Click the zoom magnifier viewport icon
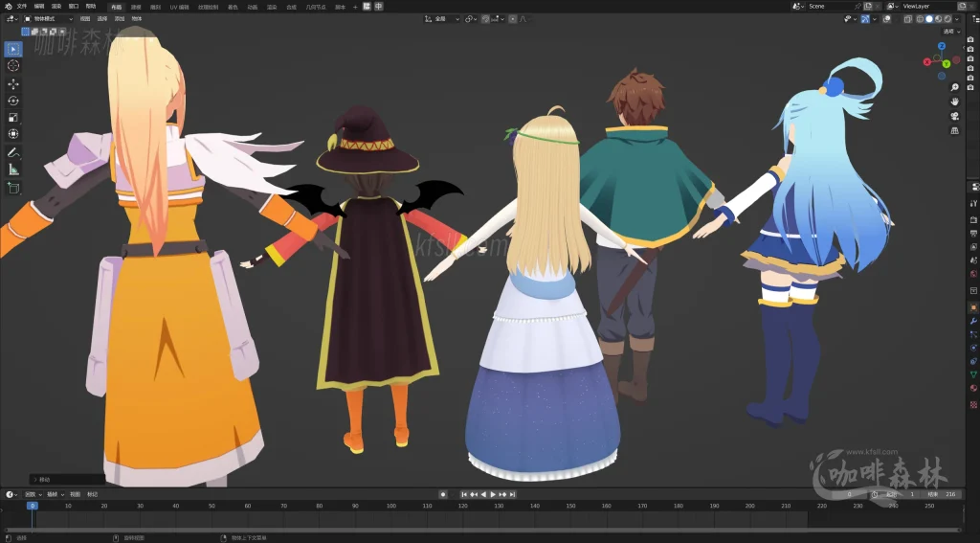Screen dimensions: 980x543 click(x=954, y=87)
